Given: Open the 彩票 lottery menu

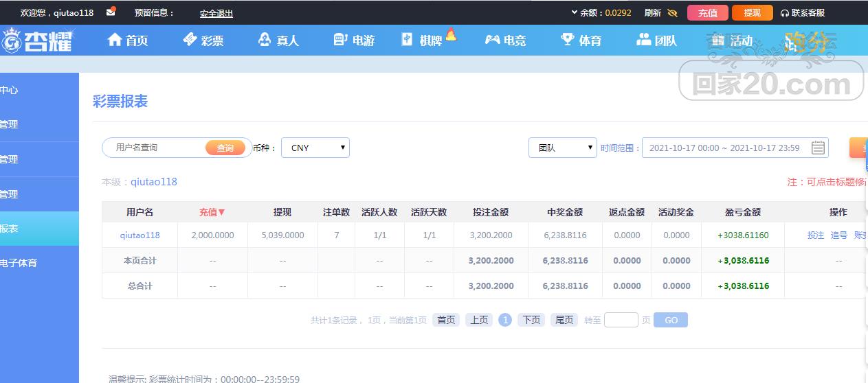Looking at the screenshot, I should [x=203, y=40].
